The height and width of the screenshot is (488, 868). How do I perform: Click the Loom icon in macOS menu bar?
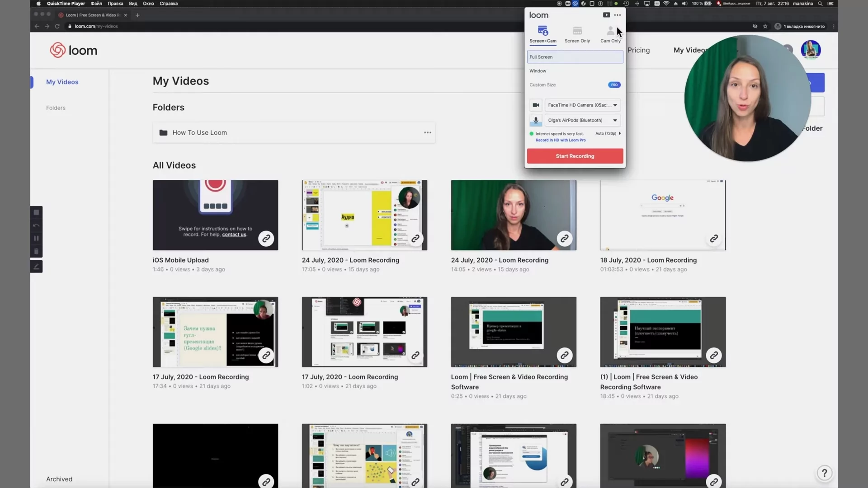(575, 4)
